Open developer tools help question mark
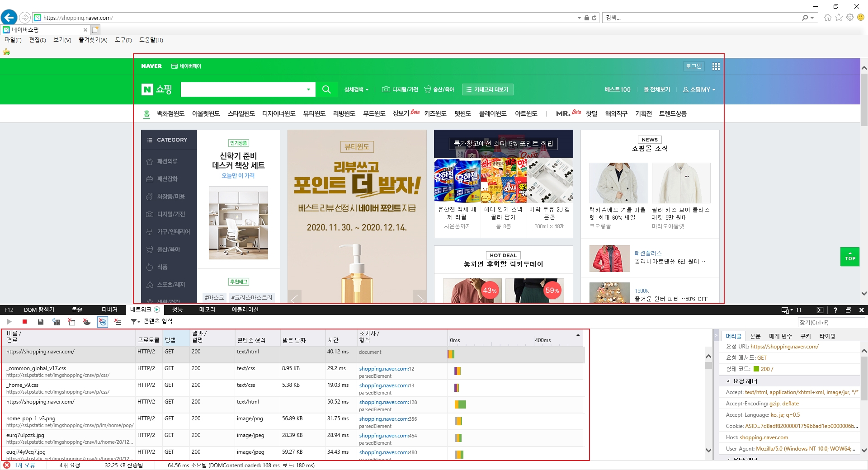Viewport: 868px width, 470px height. point(835,310)
